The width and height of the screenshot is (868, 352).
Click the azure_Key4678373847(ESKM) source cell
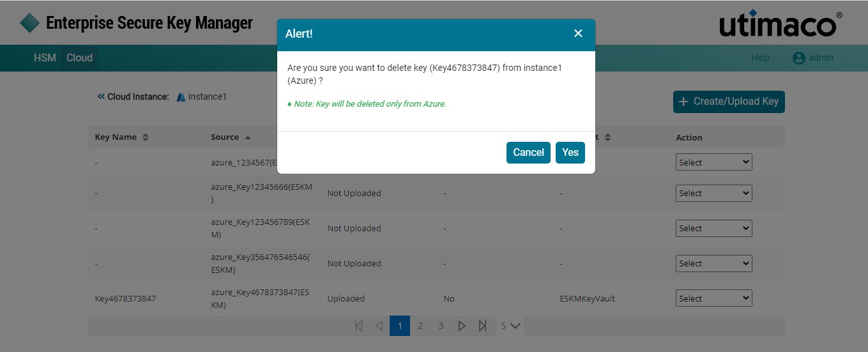point(261,298)
